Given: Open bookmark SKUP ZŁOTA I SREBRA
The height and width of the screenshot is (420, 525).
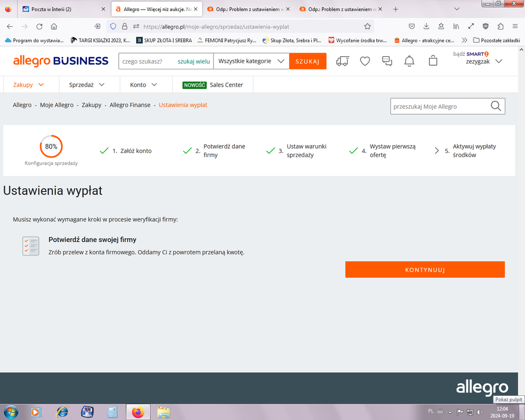Looking at the screenshot, I should (164, 40).
